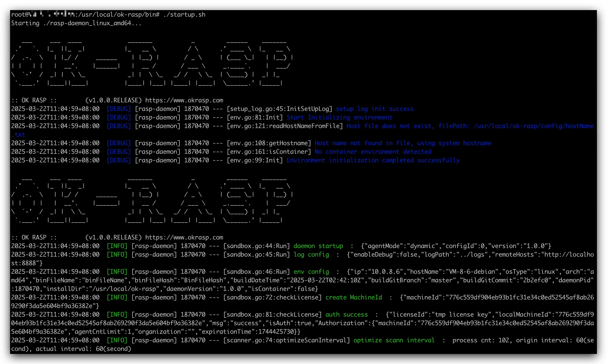Click 'Environment initialization completed successfully' message
This screenshot has width=607, height=364.
coord(373,160)
